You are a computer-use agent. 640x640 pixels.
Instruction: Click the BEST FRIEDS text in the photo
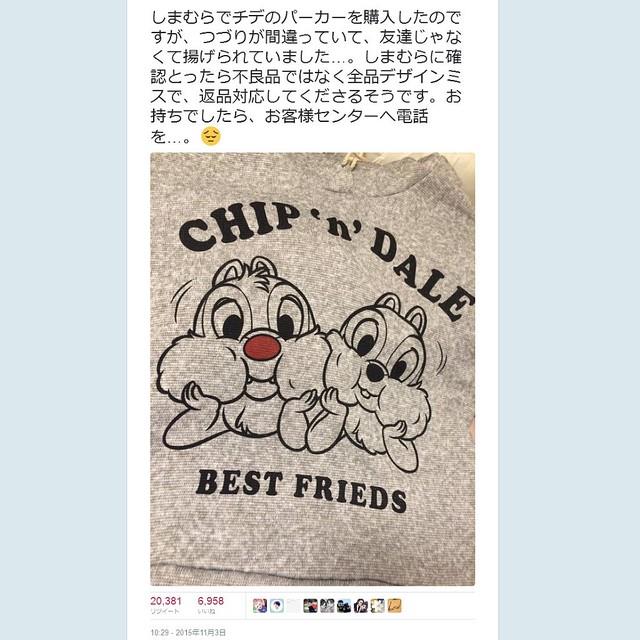pos(301,491)
